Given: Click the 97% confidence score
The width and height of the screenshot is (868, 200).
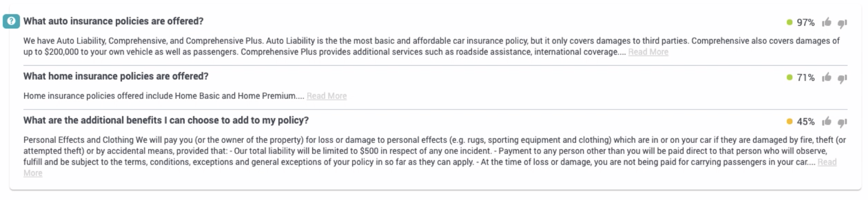Looking at the screenshot, I should [x=805, y=23].
